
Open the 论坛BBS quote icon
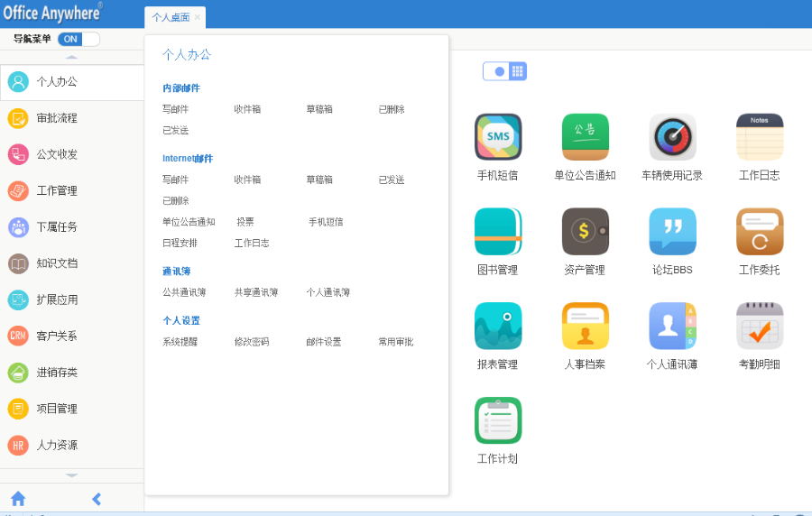[672, 231]
